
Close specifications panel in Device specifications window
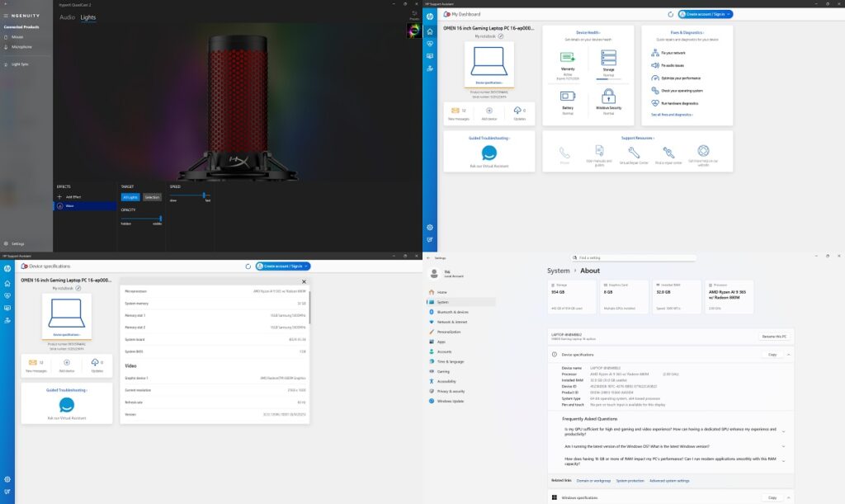[304, 281]
